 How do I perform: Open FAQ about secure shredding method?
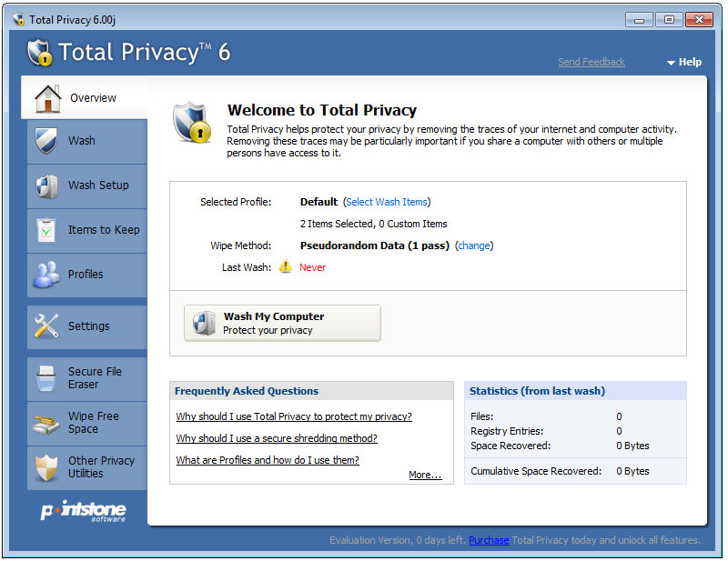tap(277, 438)
